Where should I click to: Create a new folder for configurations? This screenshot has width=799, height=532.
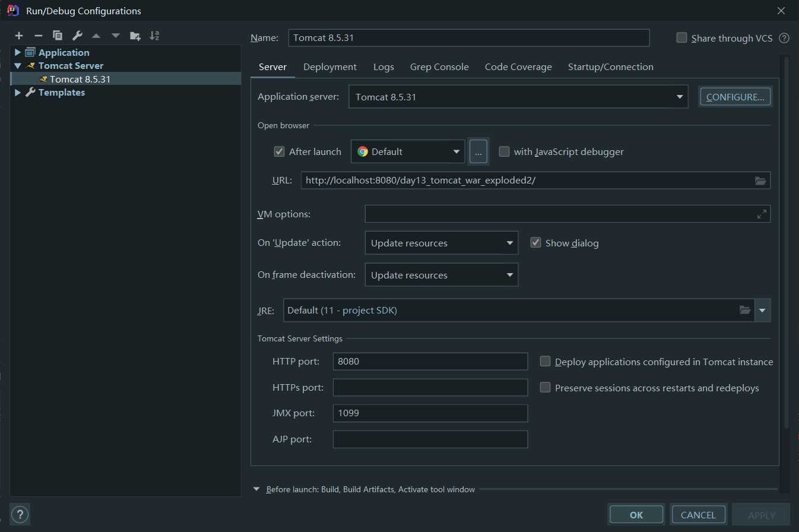click(x=135, y=36)
